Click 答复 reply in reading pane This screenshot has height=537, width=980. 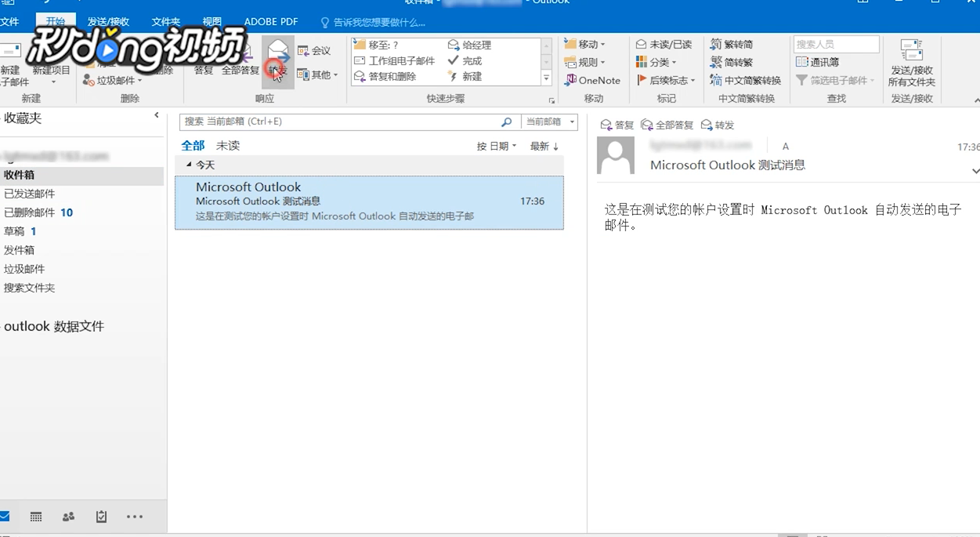point(617,125)
